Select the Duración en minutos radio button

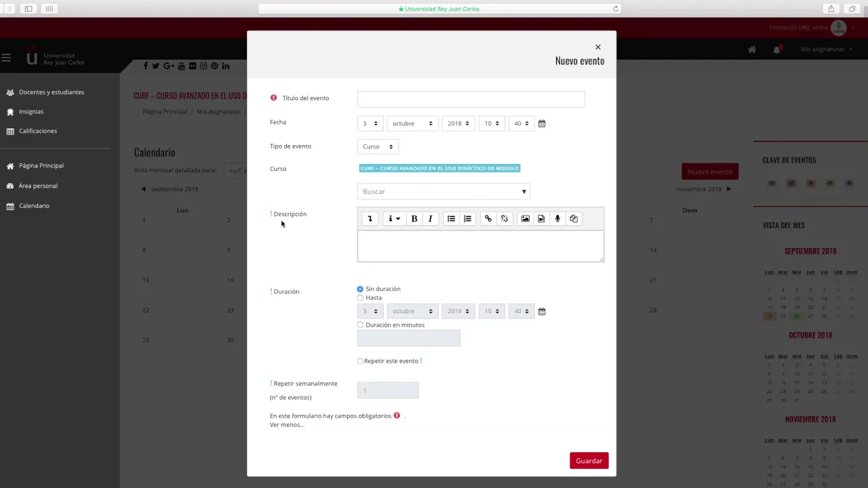pyautogui.click(x=360, y=325)
